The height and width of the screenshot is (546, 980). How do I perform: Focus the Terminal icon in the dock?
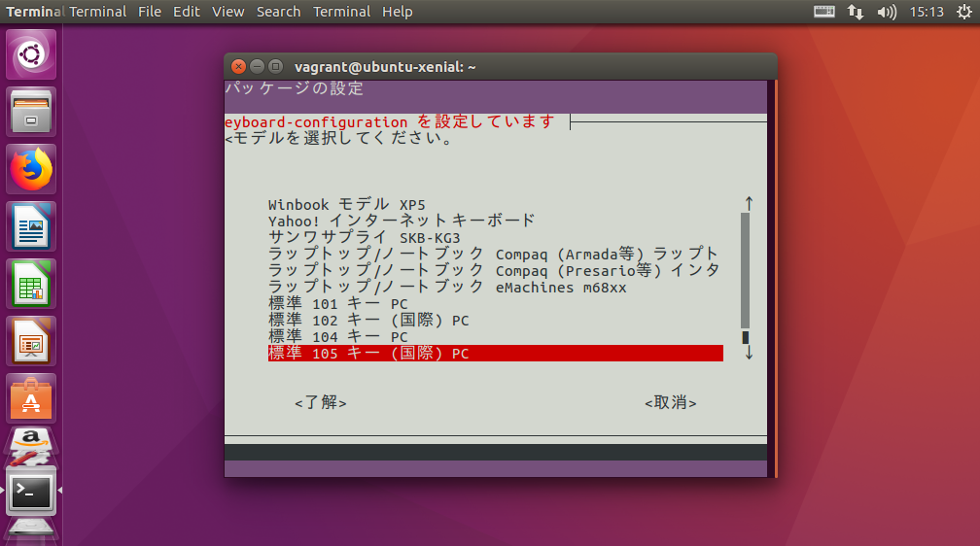tap(31, 493)
